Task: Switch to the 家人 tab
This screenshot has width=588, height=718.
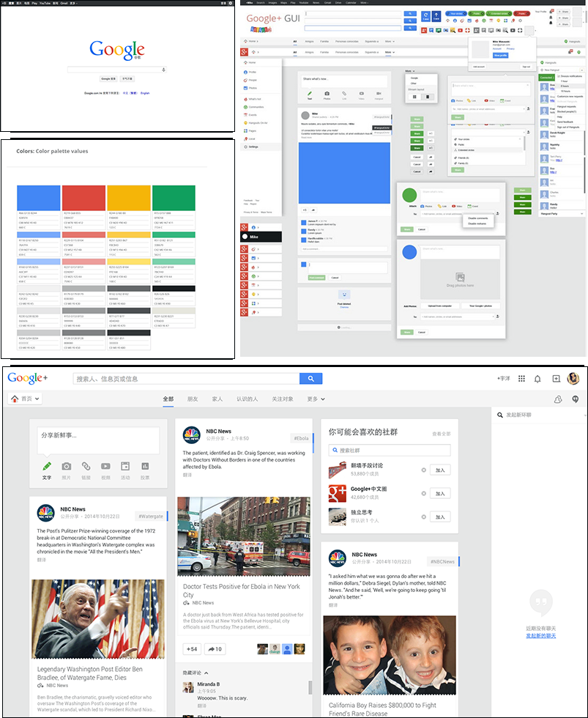Action: (217, 399)
